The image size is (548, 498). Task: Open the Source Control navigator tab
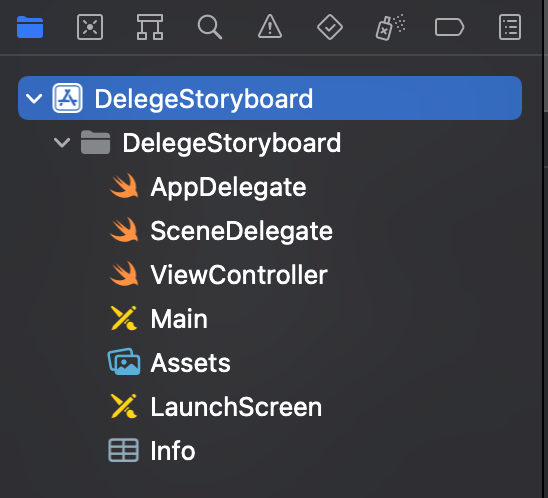(x=90, y=27)
